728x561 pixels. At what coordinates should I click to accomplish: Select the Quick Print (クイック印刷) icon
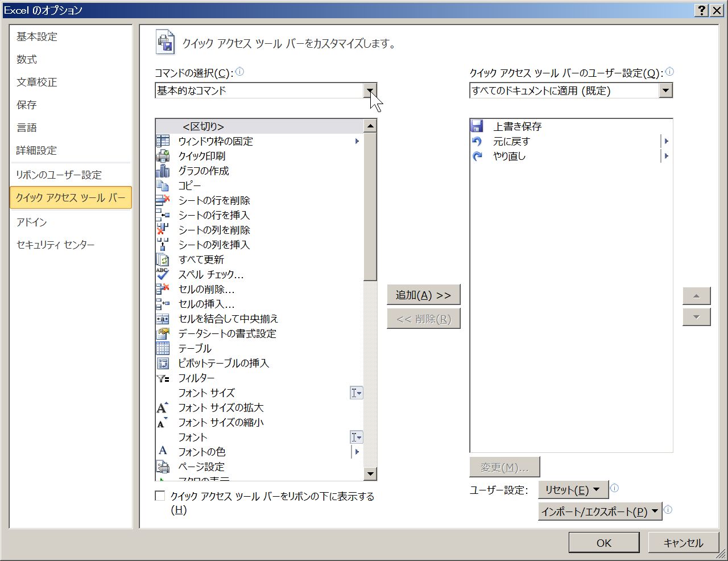tap(163, 156)
